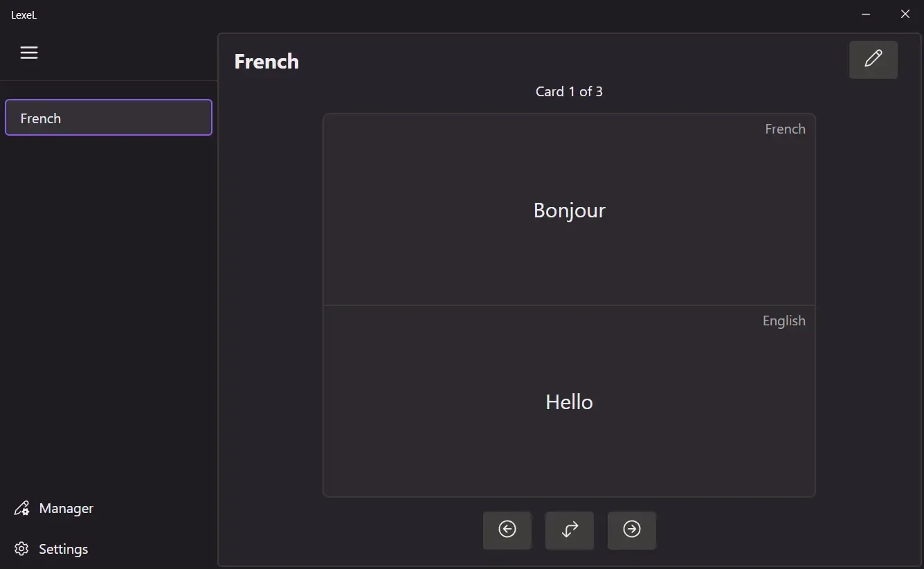The image size is (924, 569).
Task: Go to the previous card arrow
Action: tap(507, 530)
